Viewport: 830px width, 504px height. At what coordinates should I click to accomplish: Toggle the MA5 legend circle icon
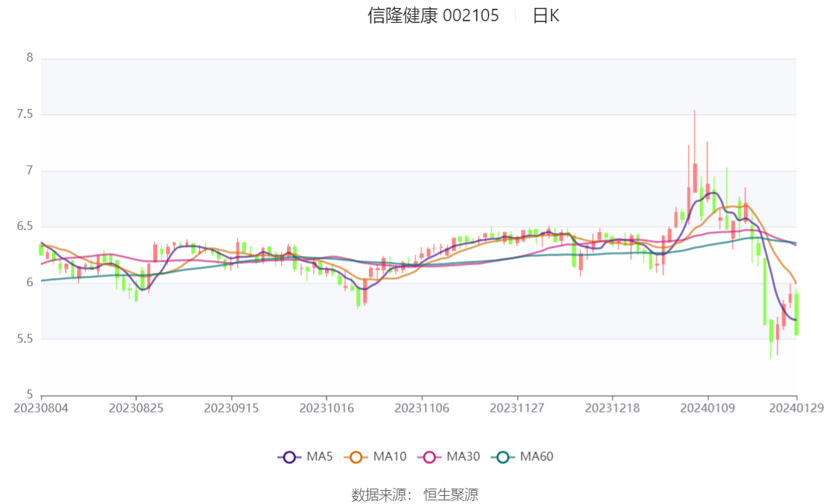point(289,457)
